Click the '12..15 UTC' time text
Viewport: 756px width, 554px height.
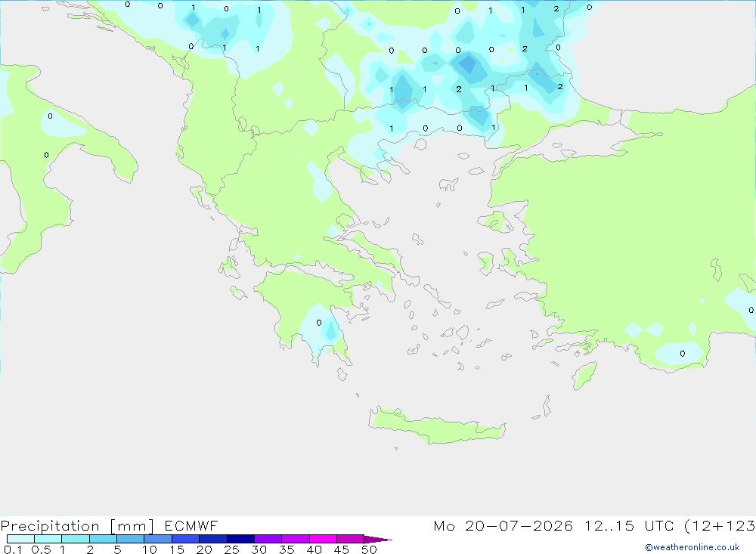click(629, 525)
